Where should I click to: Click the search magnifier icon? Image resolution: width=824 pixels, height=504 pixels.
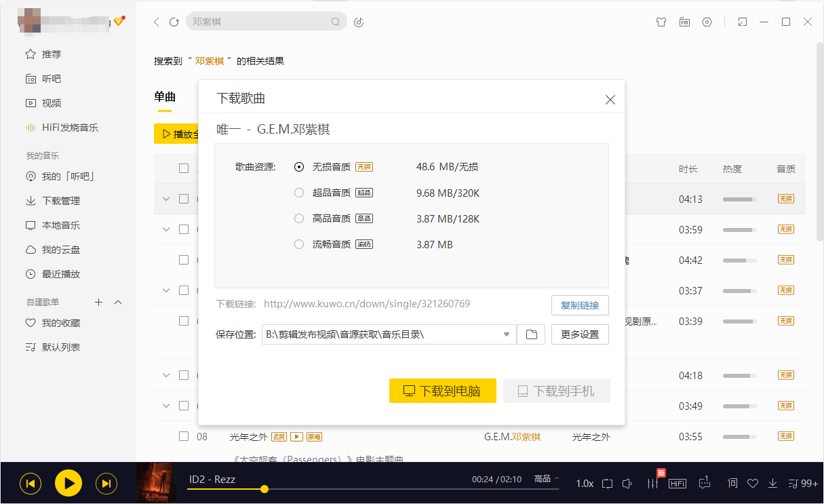pyautogui.click(x=335, y=22)
